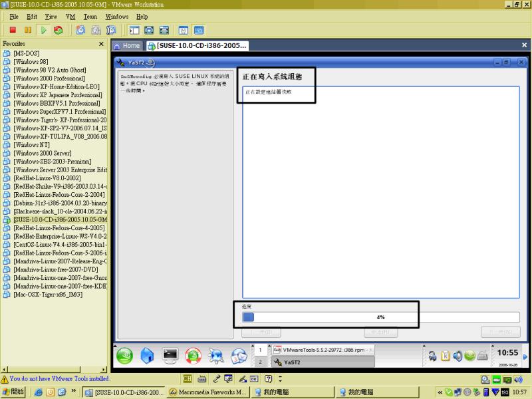Toggle the Favorites sidebar toolbar icon
532x399 pixels.
pos(134,30)
